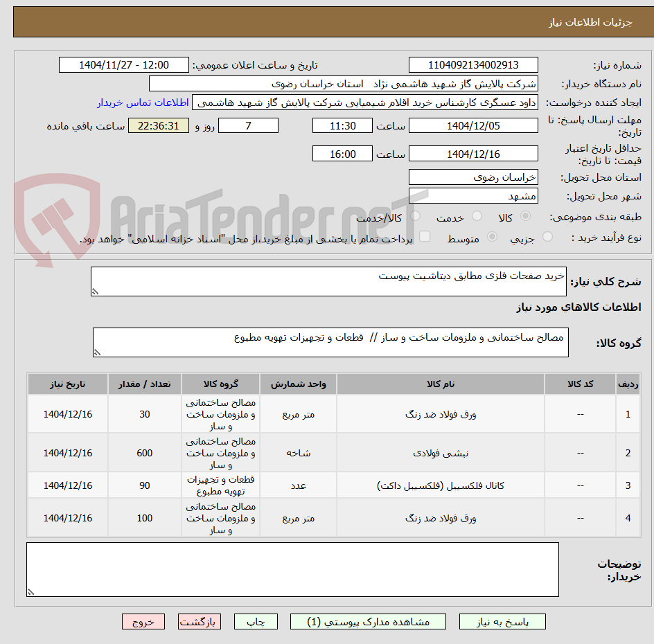Click the تاریخ نیاز column header

[x=68, y=384]
